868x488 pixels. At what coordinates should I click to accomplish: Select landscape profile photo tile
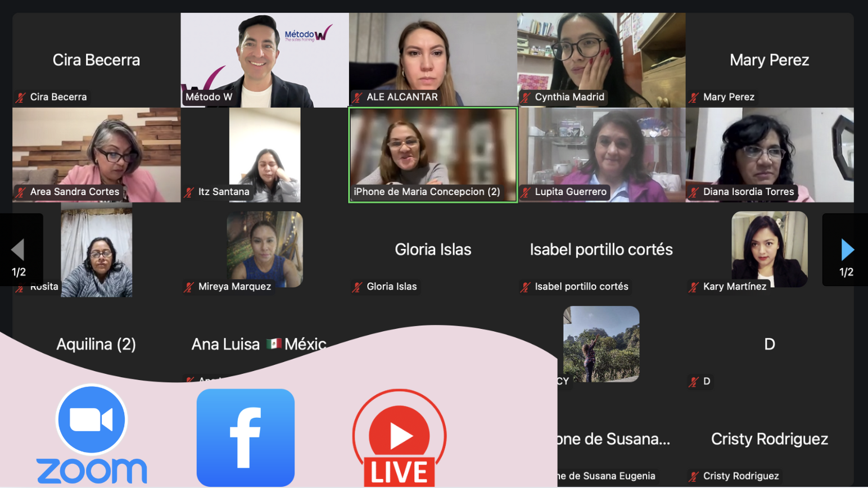[602, 344]
